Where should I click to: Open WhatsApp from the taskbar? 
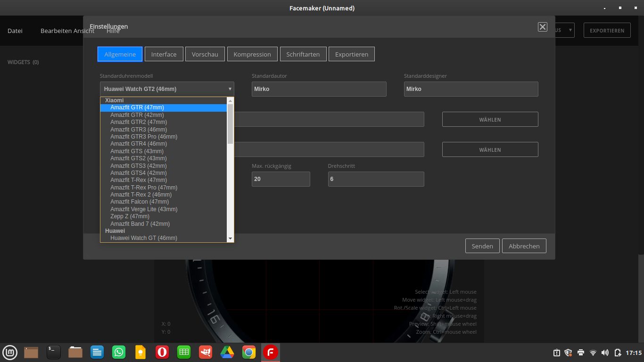[119, 352]
